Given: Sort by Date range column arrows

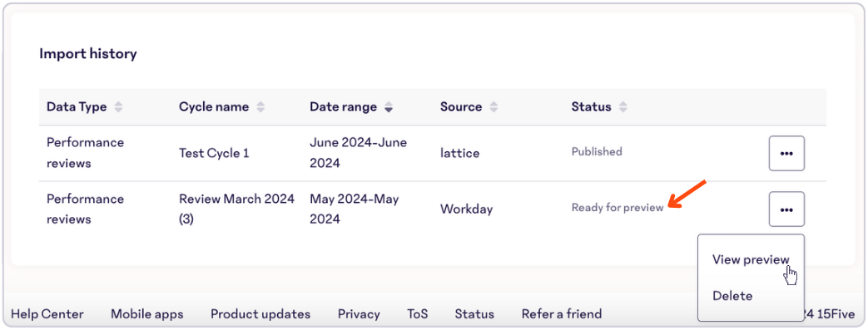Looking at the screenshot, I should (389, 107).
